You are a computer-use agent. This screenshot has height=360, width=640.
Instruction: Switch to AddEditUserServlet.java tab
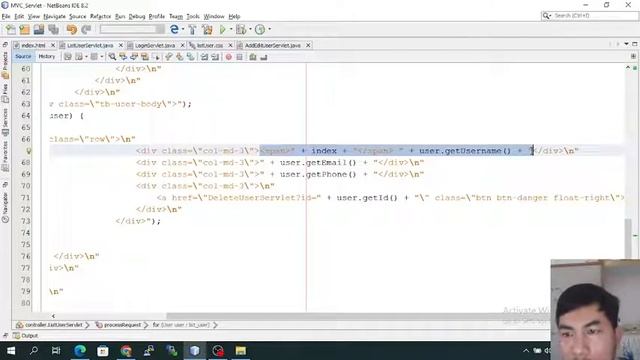click(273, 45)
